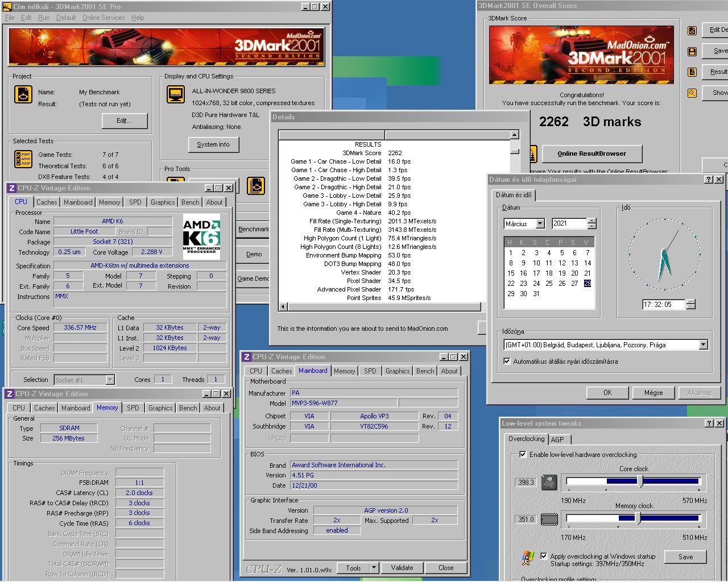The width and height of the screenshot is (728, 582).
Task: Select day 31 in the calendar
Action: point(536,294)
